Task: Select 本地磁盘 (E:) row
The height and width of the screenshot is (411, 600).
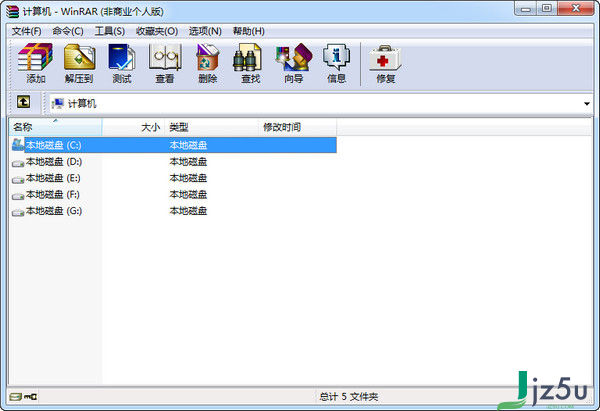Action: tap(173, 178)
